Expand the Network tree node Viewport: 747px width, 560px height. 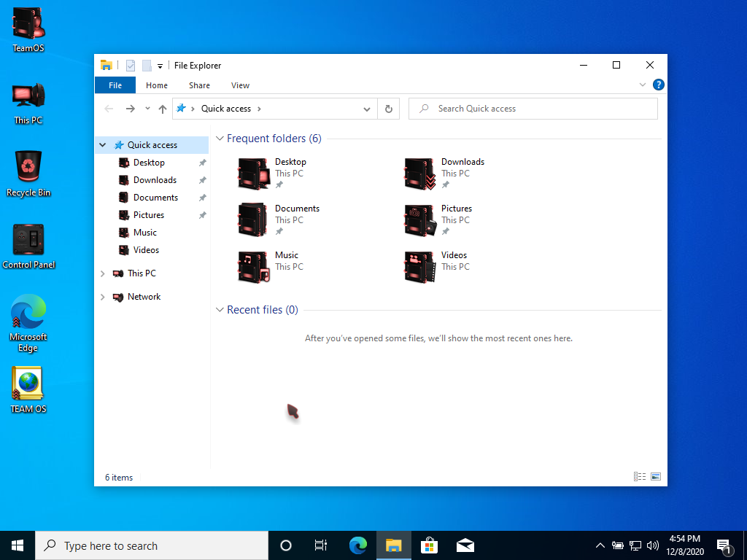tap(102, 297)
